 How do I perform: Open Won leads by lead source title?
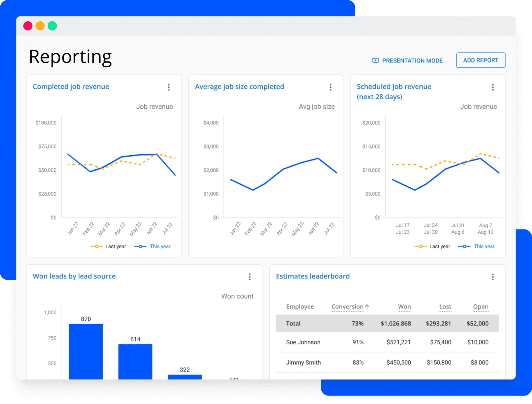[74, 276]
